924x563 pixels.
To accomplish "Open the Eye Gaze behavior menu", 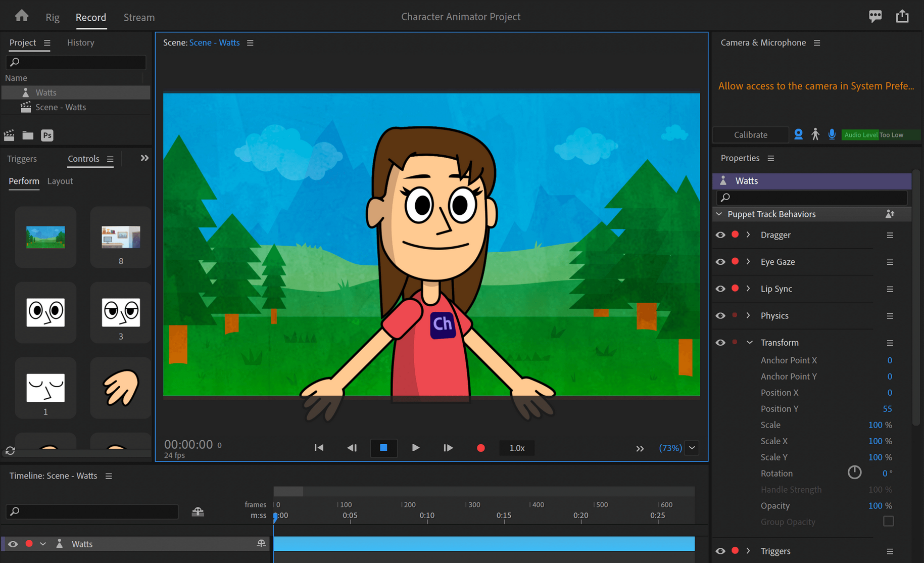I will click(x=890, y=262).
